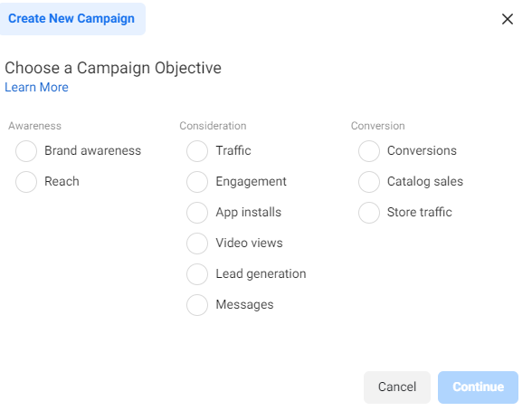Open the Learn More link

point(36,87)
